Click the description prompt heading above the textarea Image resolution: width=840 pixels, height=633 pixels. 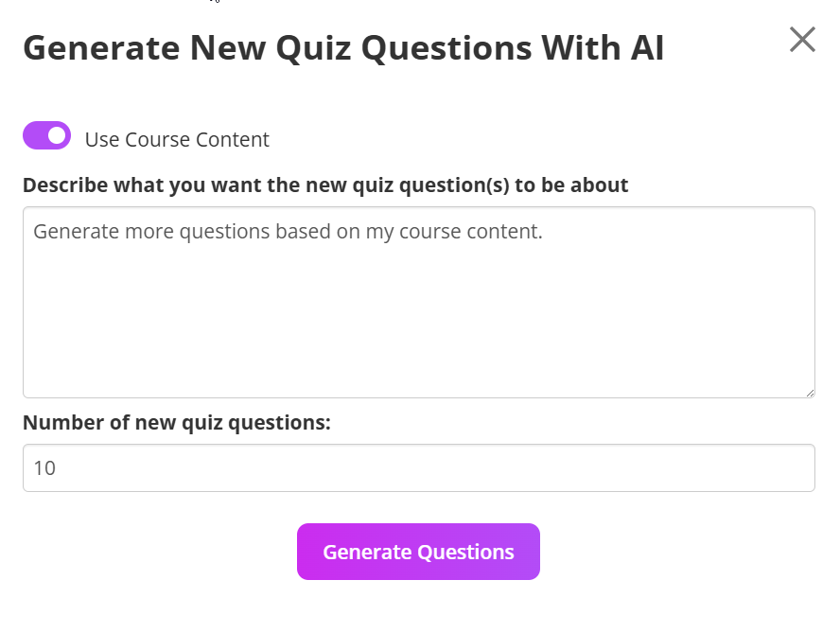click(x=326, y=185)
